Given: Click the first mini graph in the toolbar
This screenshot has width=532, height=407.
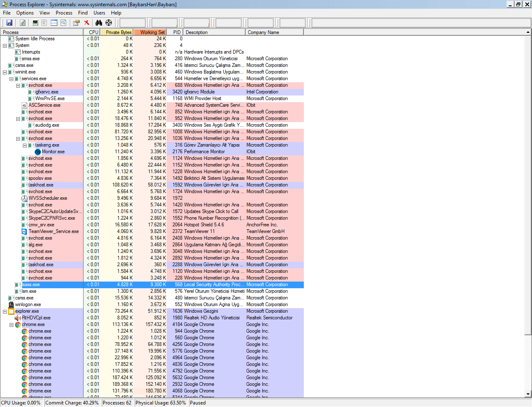Looking at the screenshot, I should 133,23.
